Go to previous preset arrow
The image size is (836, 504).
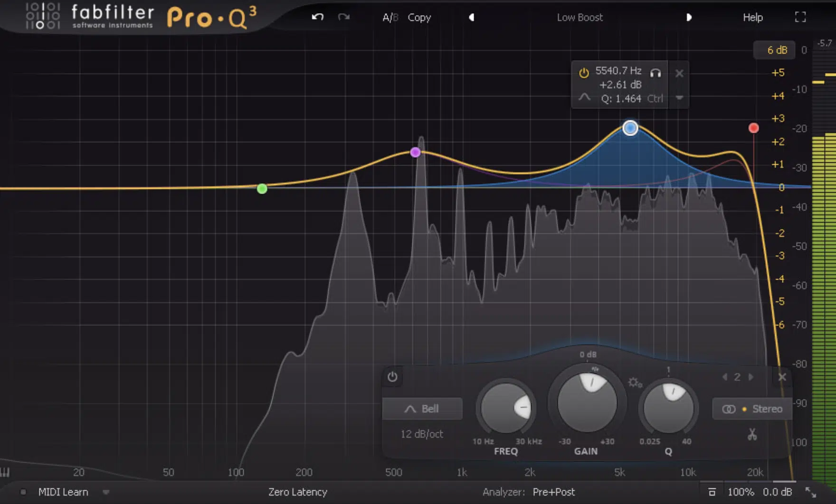[x=471, y=18]
